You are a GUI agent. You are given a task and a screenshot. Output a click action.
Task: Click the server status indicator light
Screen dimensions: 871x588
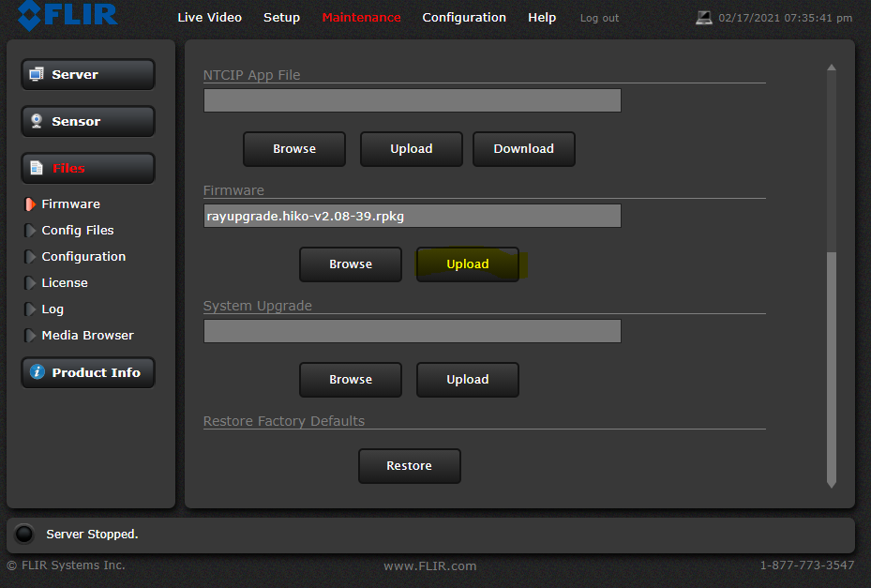click(x=24, y=534)
